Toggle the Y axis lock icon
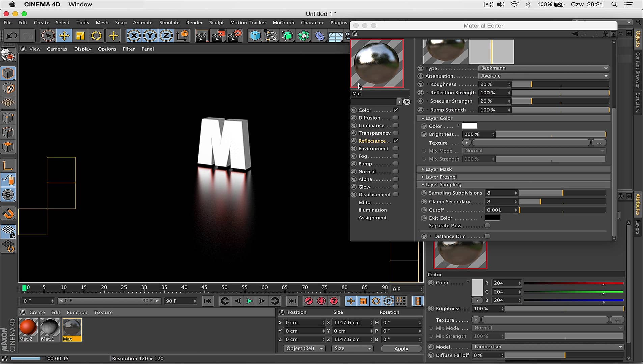 click(x=150, y=35)
